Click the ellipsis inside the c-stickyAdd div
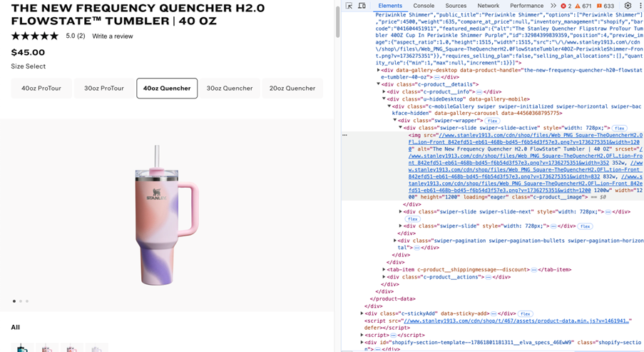644x352 pixels. click(x=494, y=313)
